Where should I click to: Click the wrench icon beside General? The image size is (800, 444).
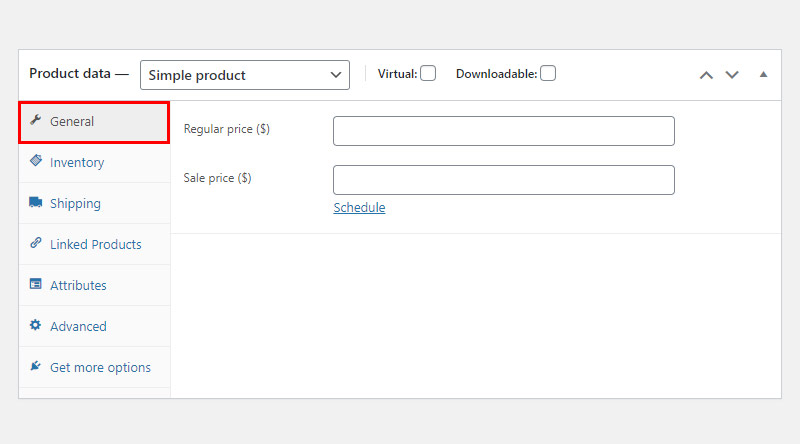click(35, 120)
